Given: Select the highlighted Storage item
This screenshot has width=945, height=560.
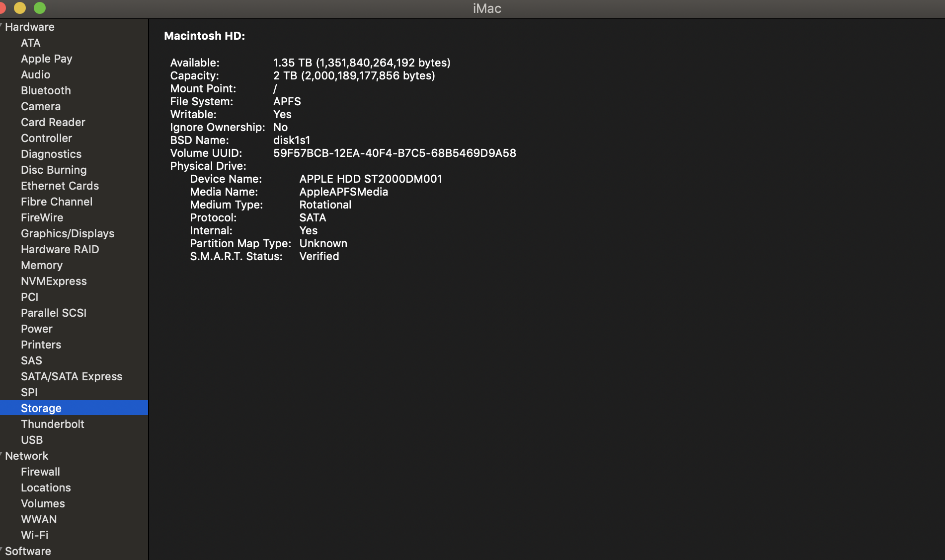Looking at the screenshot, I should [74, 408].
